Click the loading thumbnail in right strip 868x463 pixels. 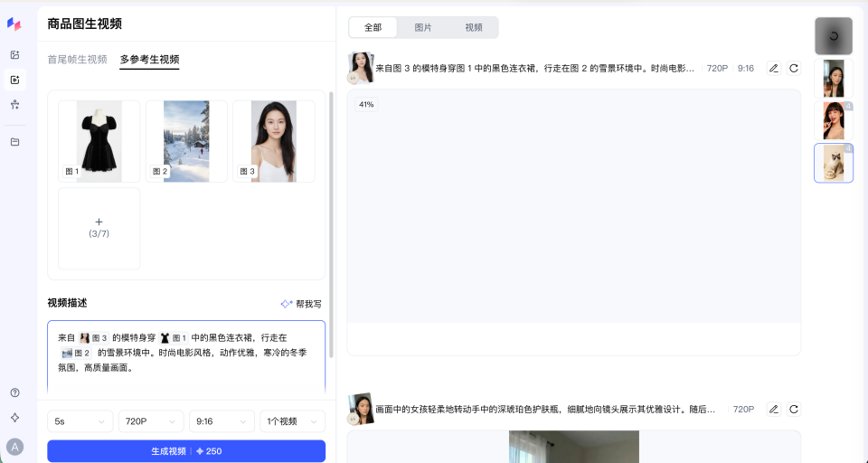pos(833,36)
